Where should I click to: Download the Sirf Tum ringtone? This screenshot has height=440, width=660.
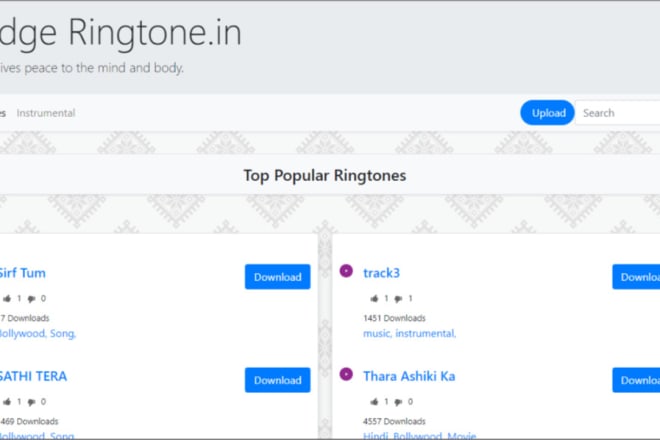pyautogui.click(x=278, y=277)
